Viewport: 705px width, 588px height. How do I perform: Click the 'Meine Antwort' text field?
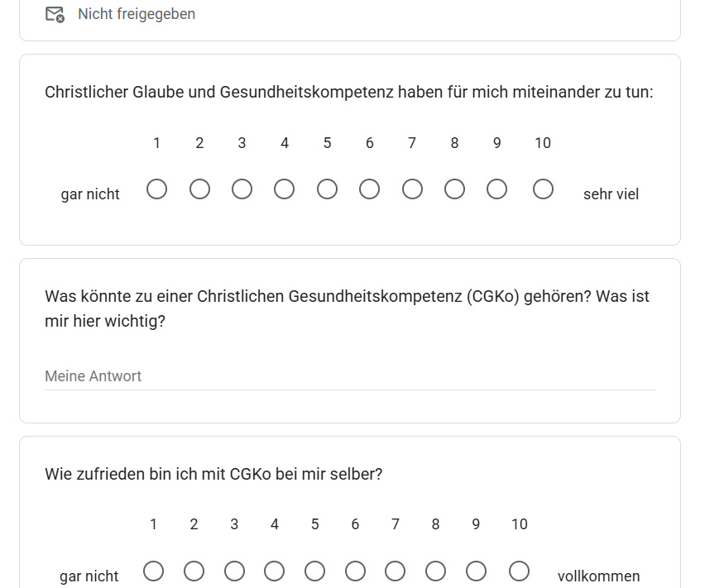[x=350, y=376]
